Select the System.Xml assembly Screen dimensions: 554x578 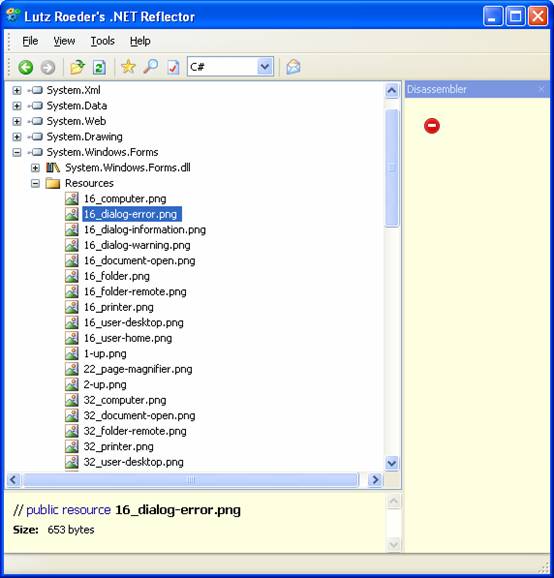click(x=73, y=90)
